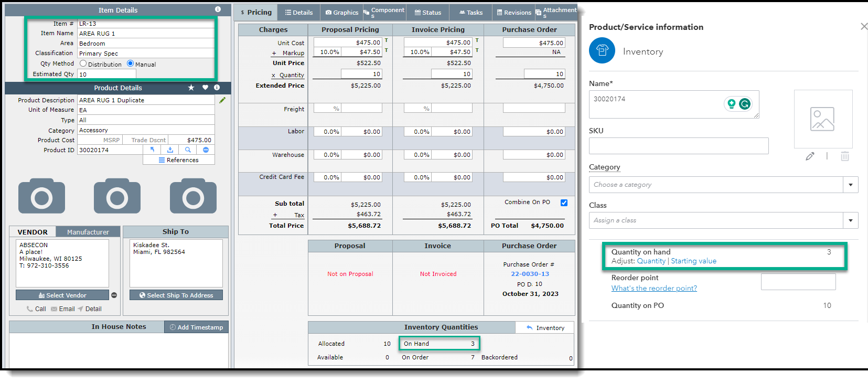
Task: Close the Product/Service information panel
Action: pos(864,26)
